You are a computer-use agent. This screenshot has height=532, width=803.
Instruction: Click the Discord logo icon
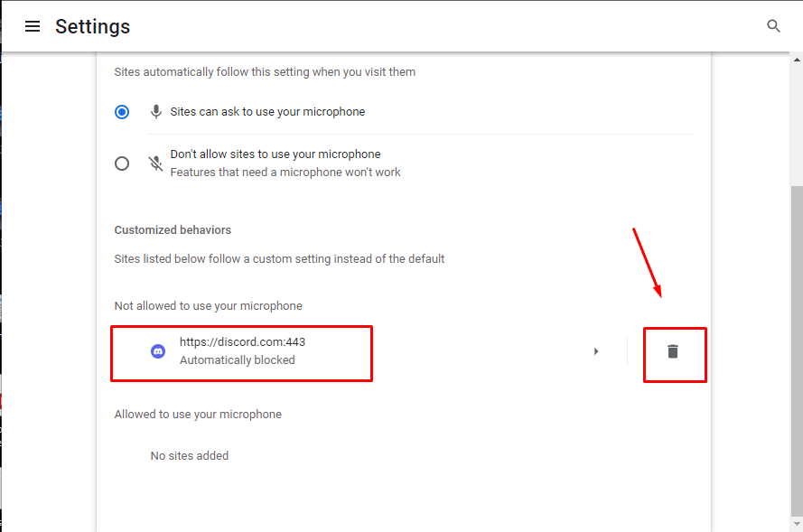pos(158,351)
